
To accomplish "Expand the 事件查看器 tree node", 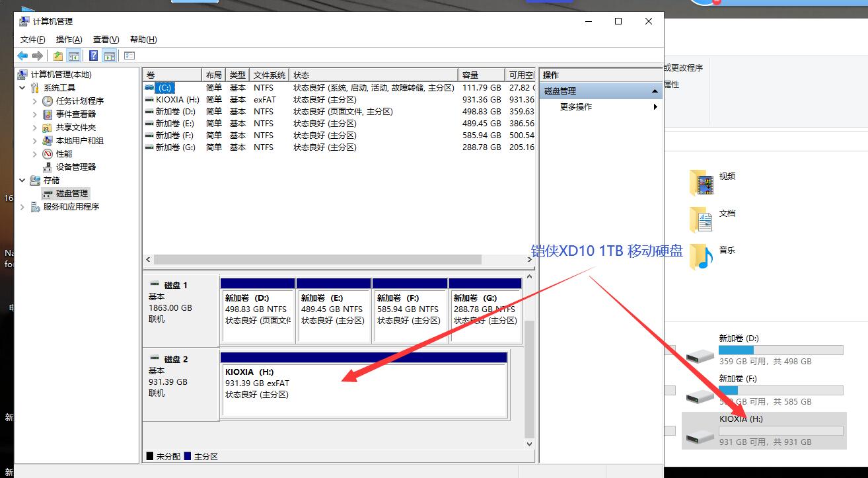I will pyautogui.click(x=35, y=114).
